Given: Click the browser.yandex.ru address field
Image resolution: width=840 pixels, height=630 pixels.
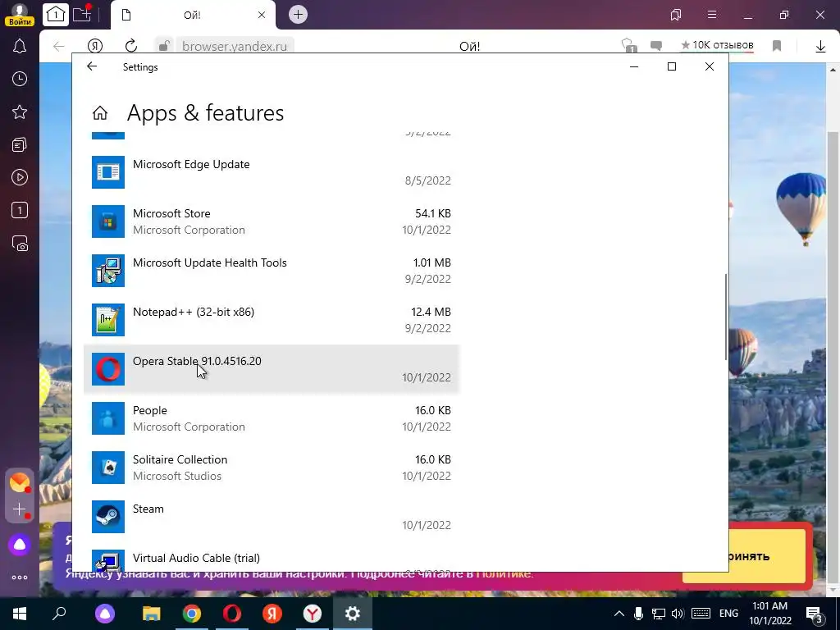Looking at the screenshot, I should pos(235,46).
